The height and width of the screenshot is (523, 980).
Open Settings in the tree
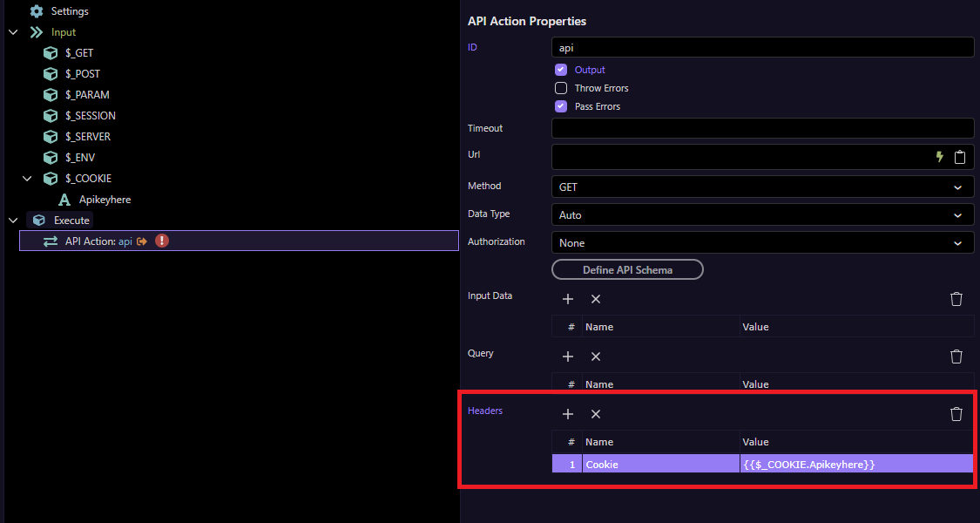point(70,11)
